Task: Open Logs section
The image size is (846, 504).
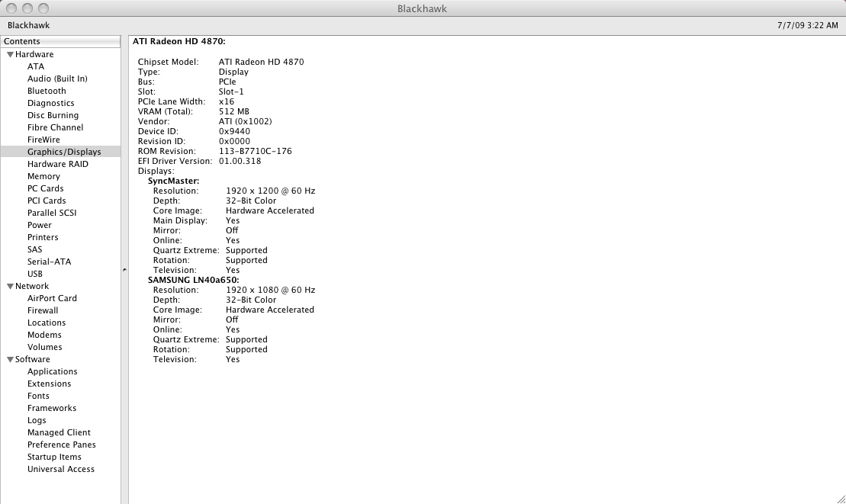Action: (37, 420)
